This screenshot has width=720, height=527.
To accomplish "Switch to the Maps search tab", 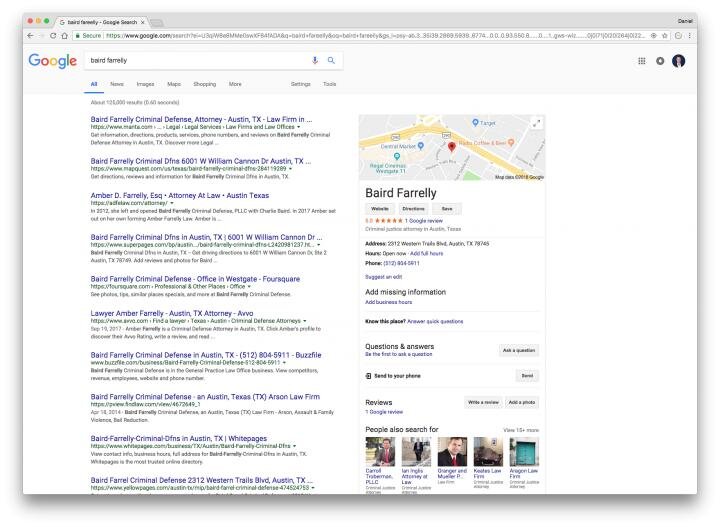I will pos(174,84).
